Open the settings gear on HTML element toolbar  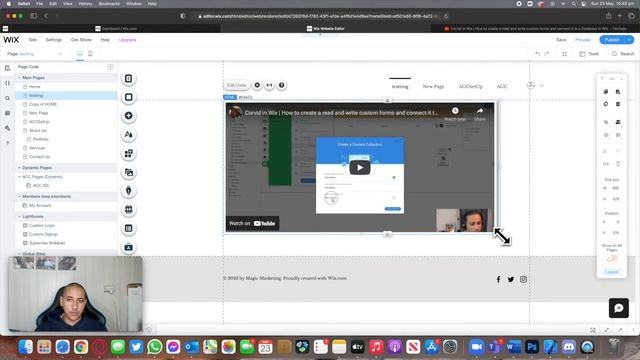click(x=257, y=85)
